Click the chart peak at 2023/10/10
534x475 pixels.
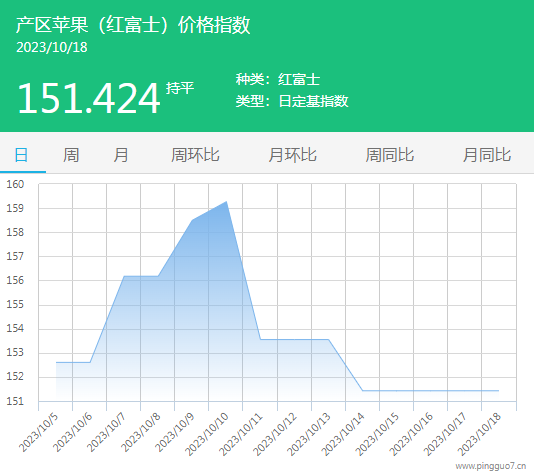(x=226, y=202)
